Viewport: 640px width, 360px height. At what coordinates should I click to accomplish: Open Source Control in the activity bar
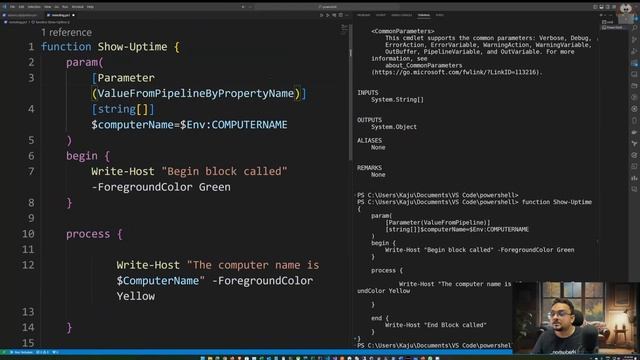[634, 40]
